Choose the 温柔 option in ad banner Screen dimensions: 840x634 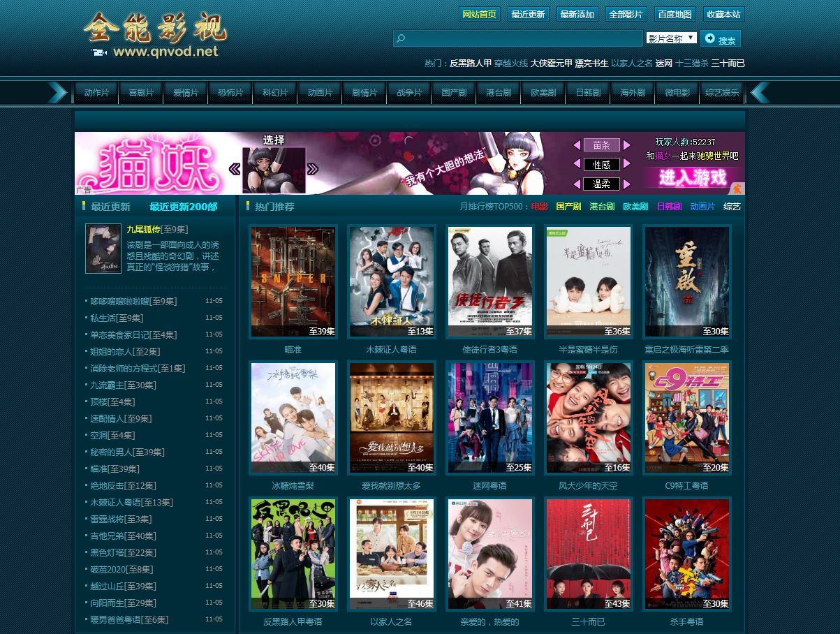coord(601,184)
